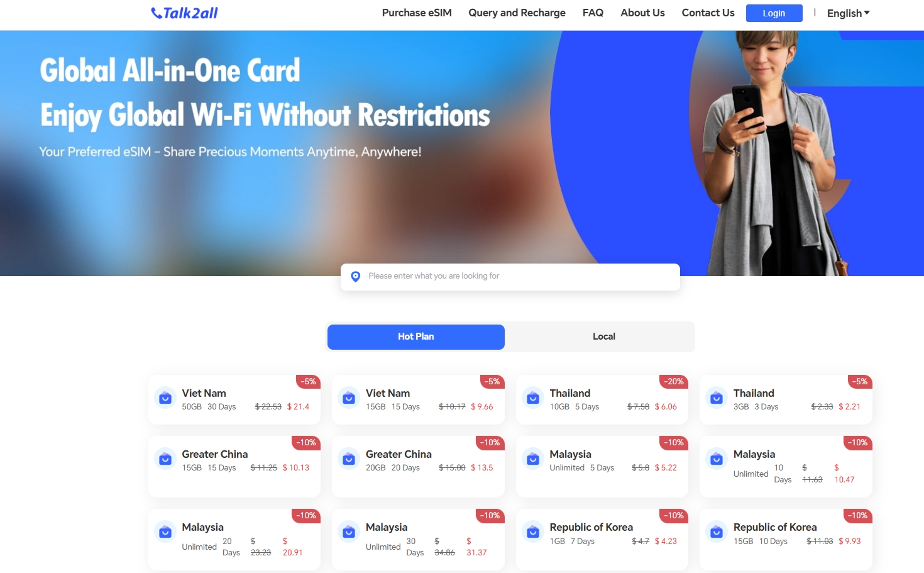Viewport: 924px width, 573px height.
Task: Click the Login button
Action: click(774, 13)
